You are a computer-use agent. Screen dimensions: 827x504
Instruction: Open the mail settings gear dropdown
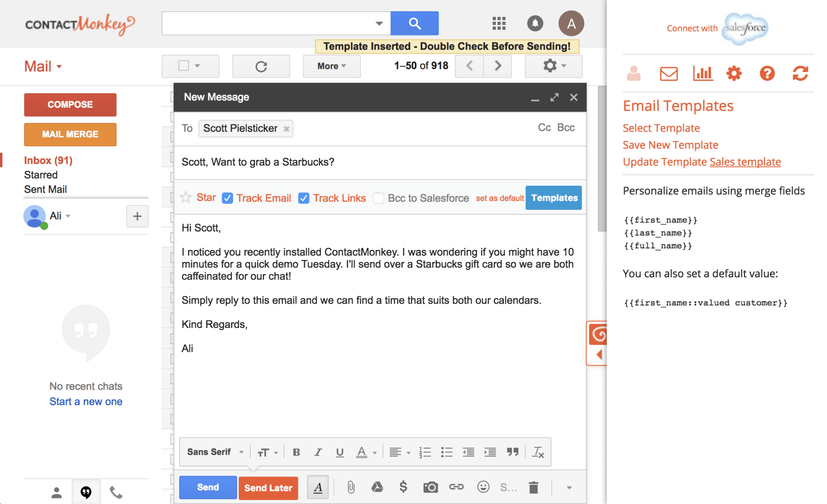point(554,66)
